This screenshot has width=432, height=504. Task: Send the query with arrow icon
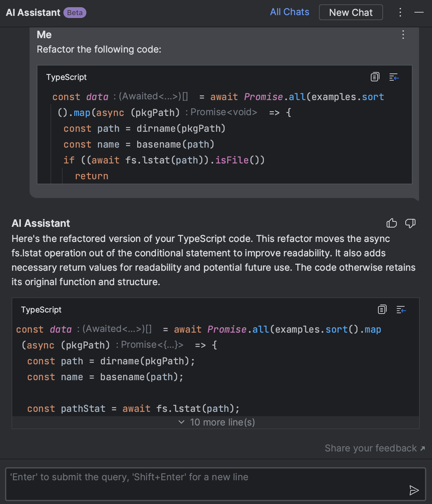pyautogui.click(x=414, y=490)
